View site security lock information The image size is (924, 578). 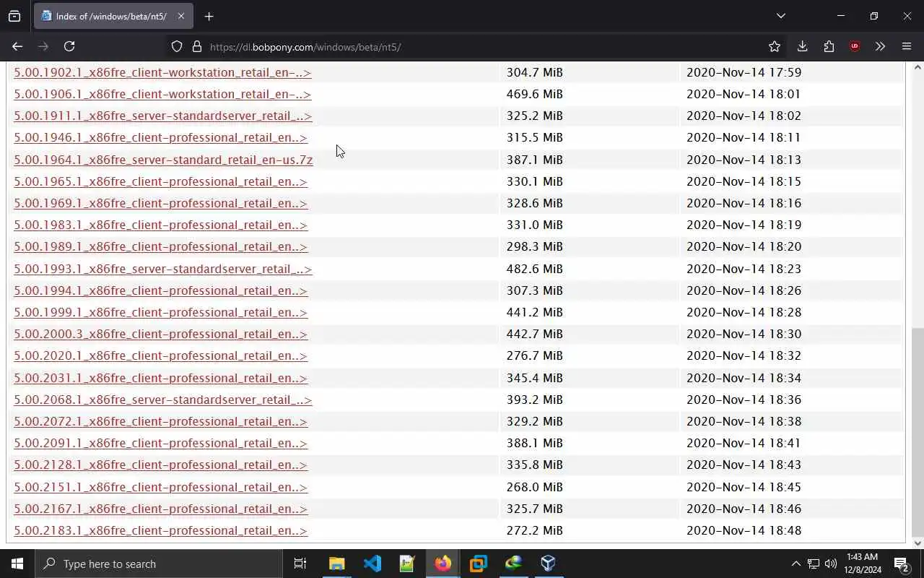[197, 46]
